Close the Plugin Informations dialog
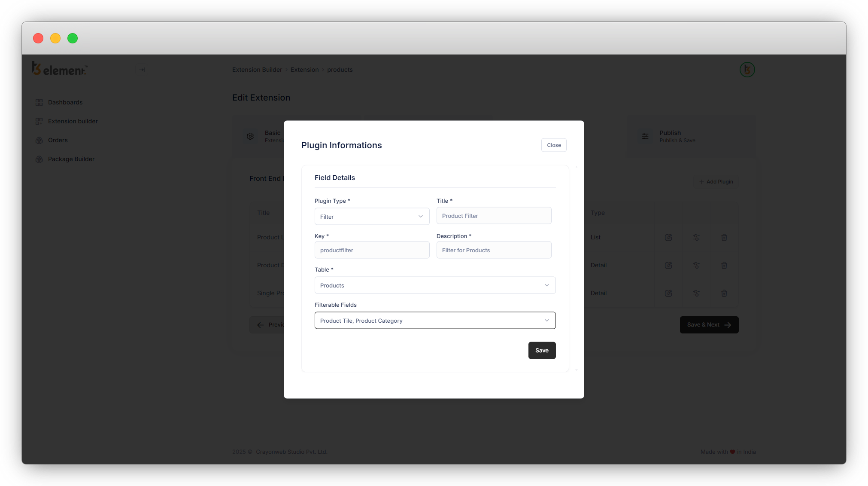The width and height of the screenshot is (868, 486). [554, 145]
